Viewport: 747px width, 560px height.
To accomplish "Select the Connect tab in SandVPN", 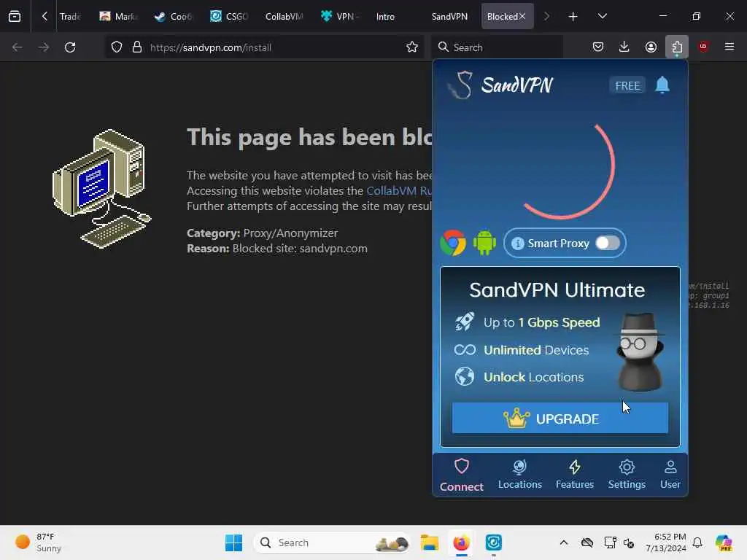I will 461,475.
